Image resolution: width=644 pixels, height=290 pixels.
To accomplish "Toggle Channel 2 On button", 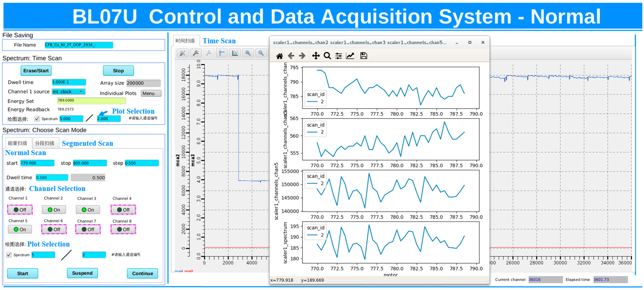I will pos(54,210).
